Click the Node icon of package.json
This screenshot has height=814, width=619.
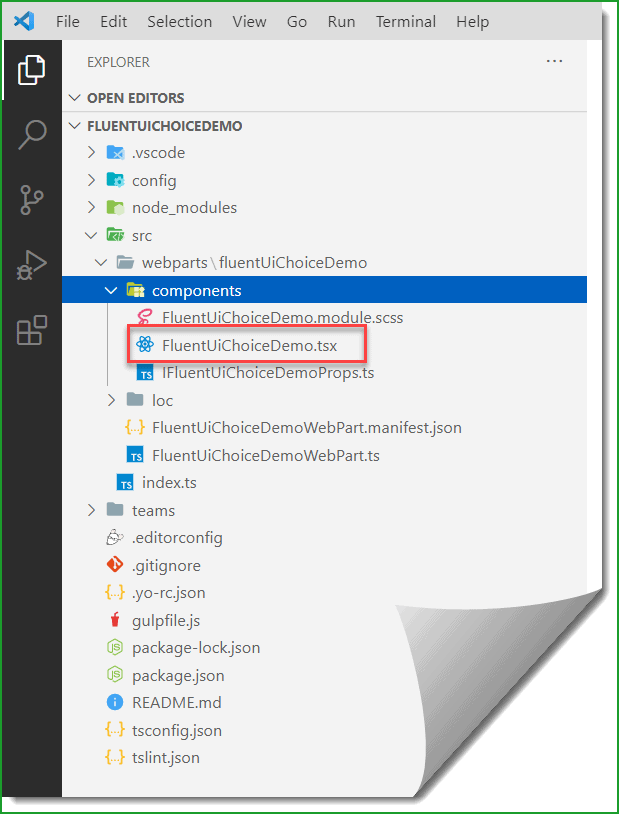pyautogui.click(x=115, y=675)
